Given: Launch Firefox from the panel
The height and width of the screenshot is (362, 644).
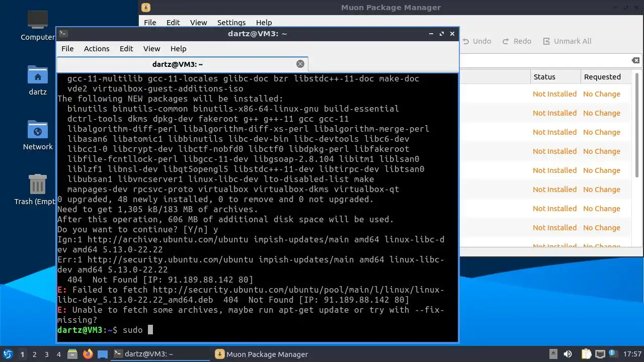Looking at the screenshot, I should tap(88, 354).
